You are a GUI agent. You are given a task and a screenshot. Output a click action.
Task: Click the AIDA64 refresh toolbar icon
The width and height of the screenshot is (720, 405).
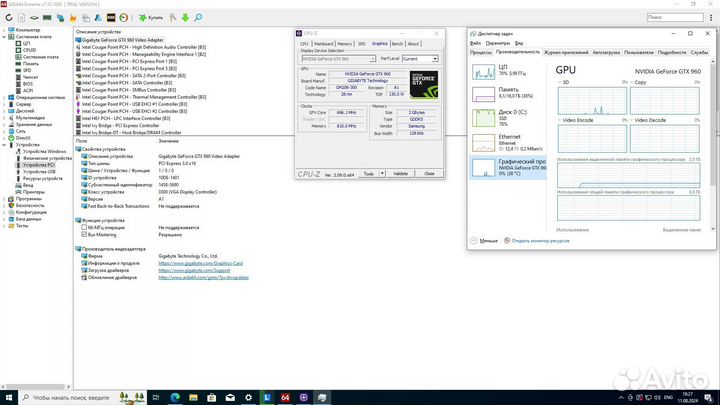coord(9,17)
